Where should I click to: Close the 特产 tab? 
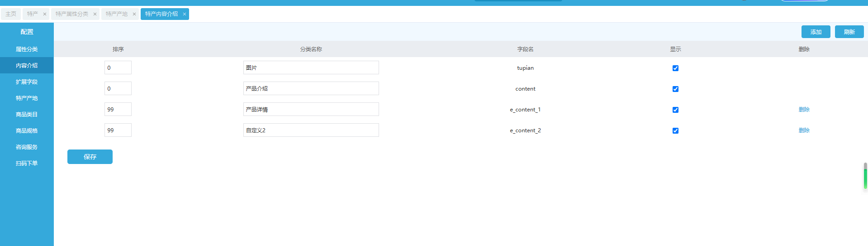[x=45, y=14]
